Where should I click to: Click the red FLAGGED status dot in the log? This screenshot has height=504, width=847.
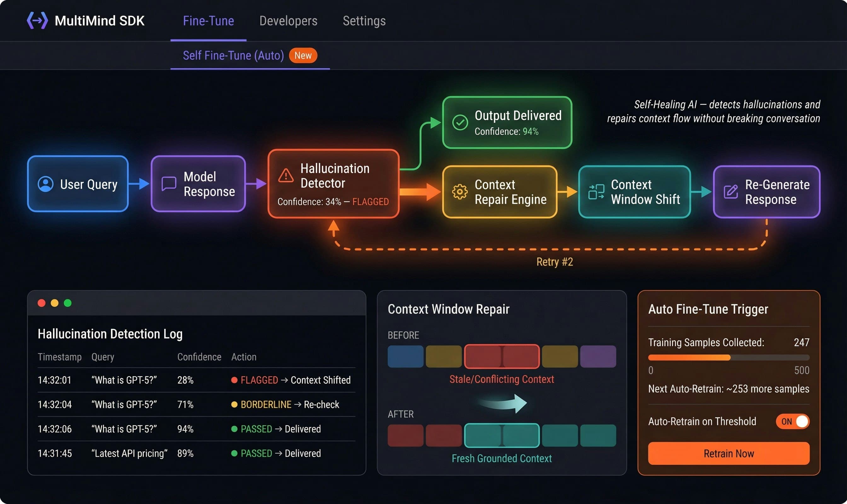tap(235, 380)
